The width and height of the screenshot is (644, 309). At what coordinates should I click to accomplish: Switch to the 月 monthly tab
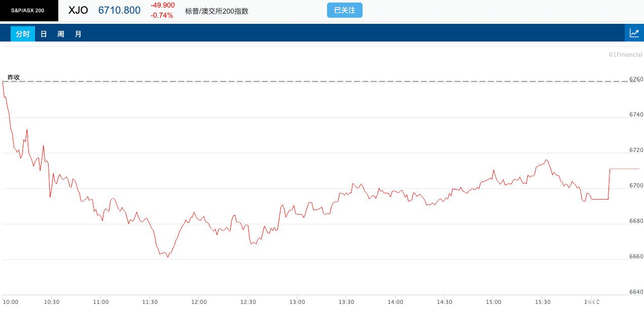tap(78, 34)
